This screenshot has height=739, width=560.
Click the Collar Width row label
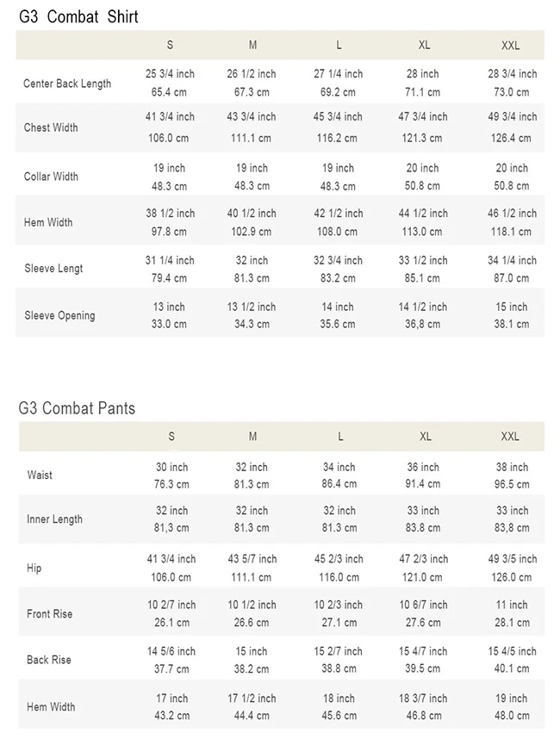(51, 177)
